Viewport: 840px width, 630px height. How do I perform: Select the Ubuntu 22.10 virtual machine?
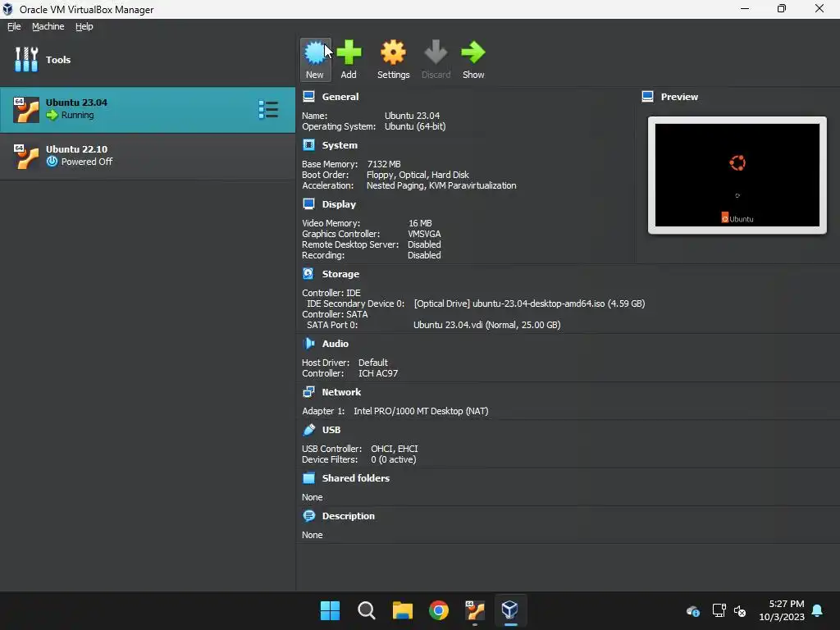[x=148, y=156]
